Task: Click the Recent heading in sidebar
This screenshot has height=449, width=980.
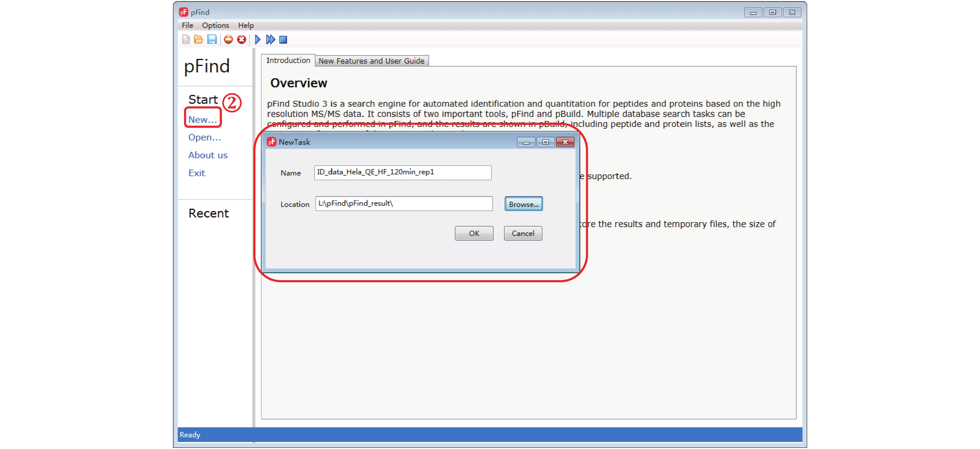Action: [x=209, y=213]
